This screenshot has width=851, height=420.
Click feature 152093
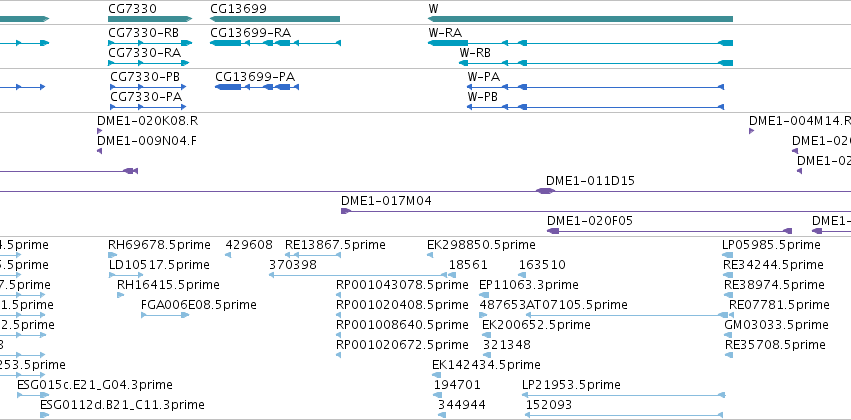point(624,415)
